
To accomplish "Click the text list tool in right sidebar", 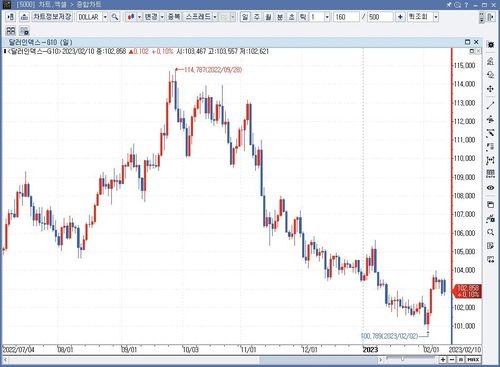I will point(490,146).
